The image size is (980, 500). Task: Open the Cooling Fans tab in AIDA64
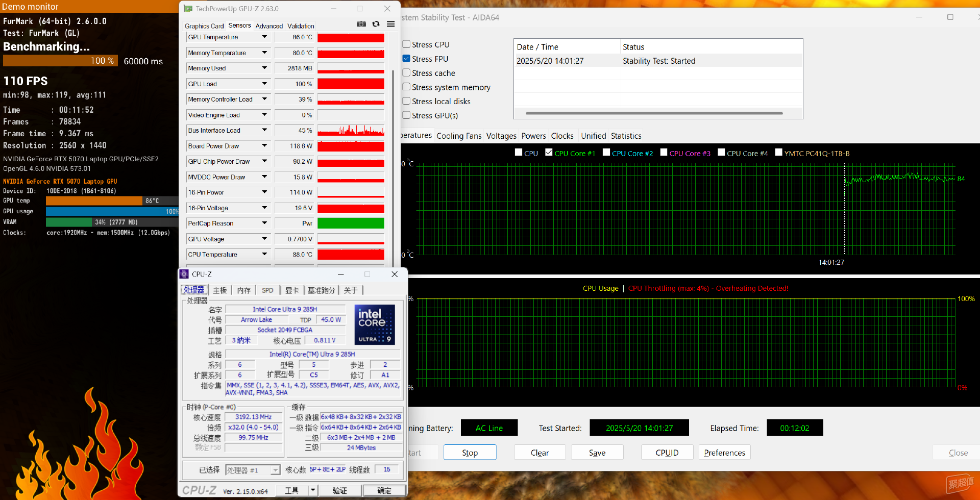click(459, 136)
